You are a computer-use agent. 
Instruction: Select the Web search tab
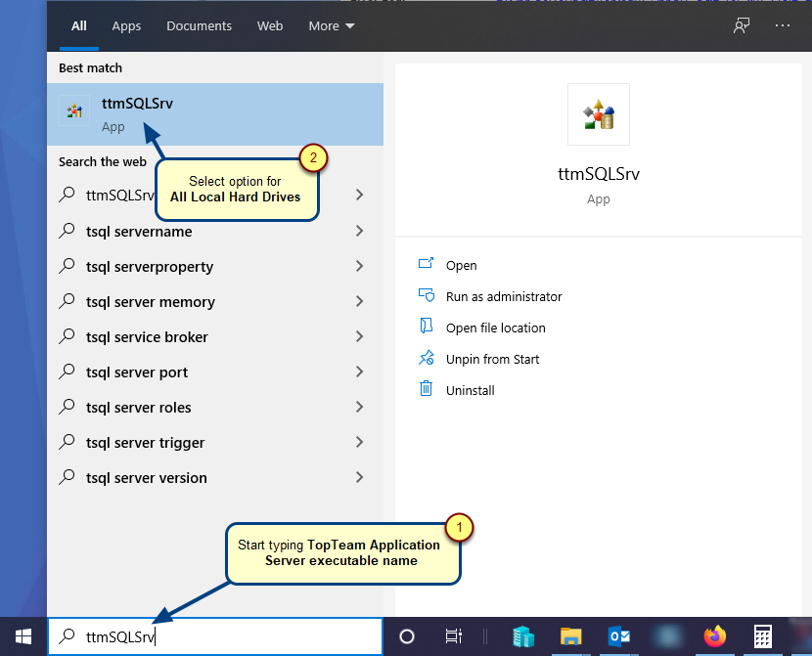(x=270, y=25)
